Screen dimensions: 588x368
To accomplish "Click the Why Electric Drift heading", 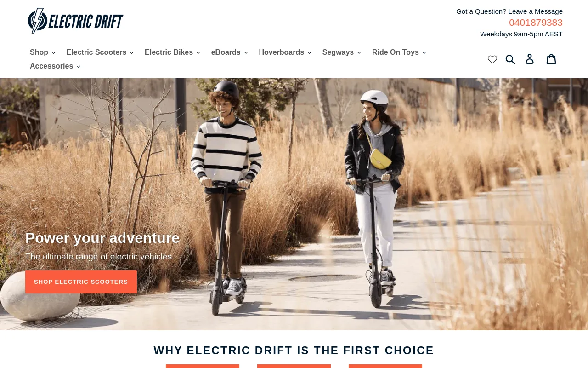I will coord(294,351).
